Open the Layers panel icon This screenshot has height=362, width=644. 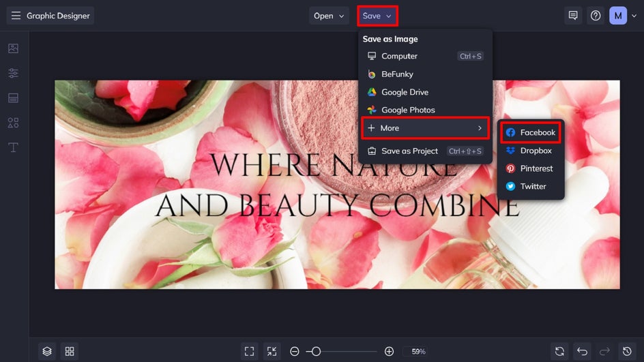click(x=47, y=351)
